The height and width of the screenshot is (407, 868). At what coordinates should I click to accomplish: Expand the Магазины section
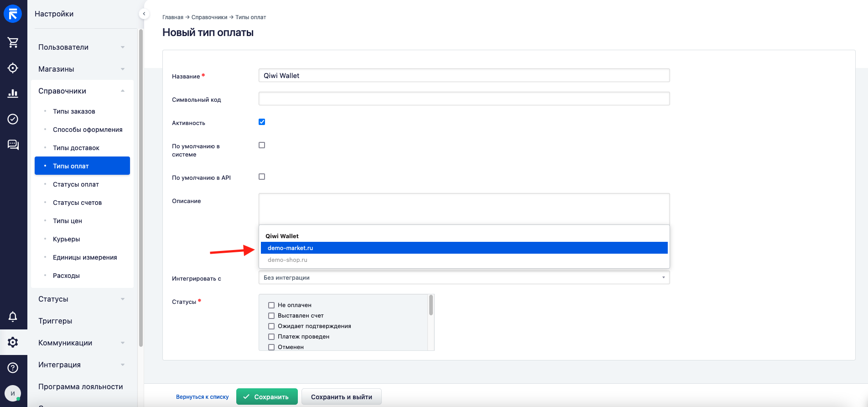(x=82, y=69)
